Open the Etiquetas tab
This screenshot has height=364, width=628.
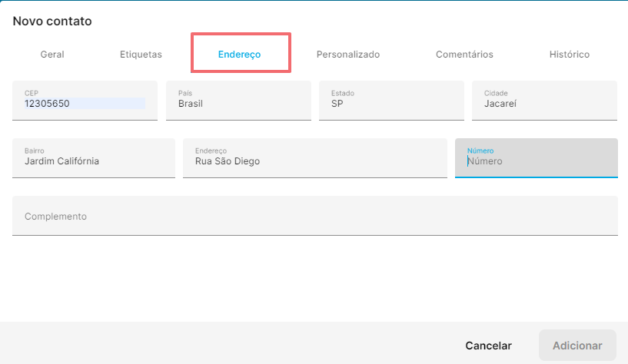point(141,55)
